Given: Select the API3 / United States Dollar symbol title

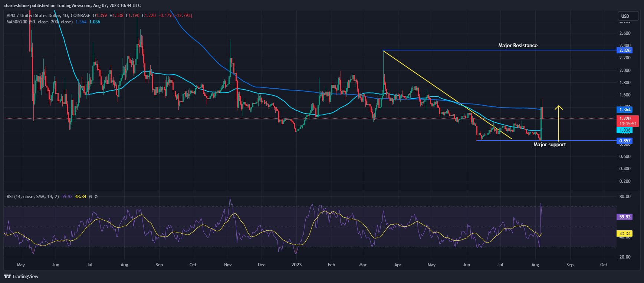Looking at the screenshot, I should point(48,16).
